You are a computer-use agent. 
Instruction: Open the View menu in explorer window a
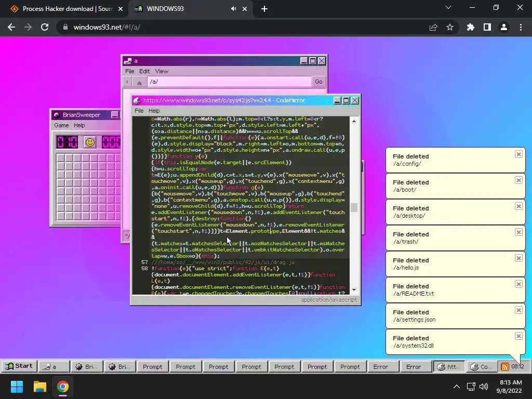pos(162,71)
